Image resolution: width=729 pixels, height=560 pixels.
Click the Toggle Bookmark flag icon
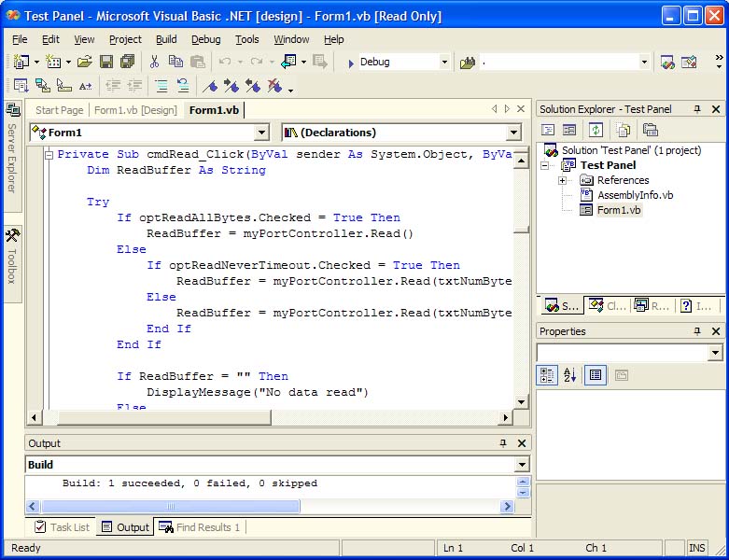(211, 86)
